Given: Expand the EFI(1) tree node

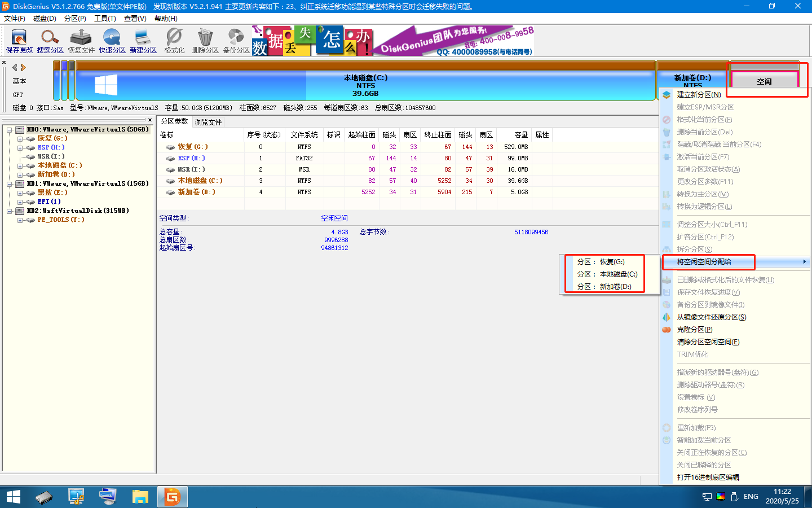Looking at the screenshot, I should click(20, 202).
